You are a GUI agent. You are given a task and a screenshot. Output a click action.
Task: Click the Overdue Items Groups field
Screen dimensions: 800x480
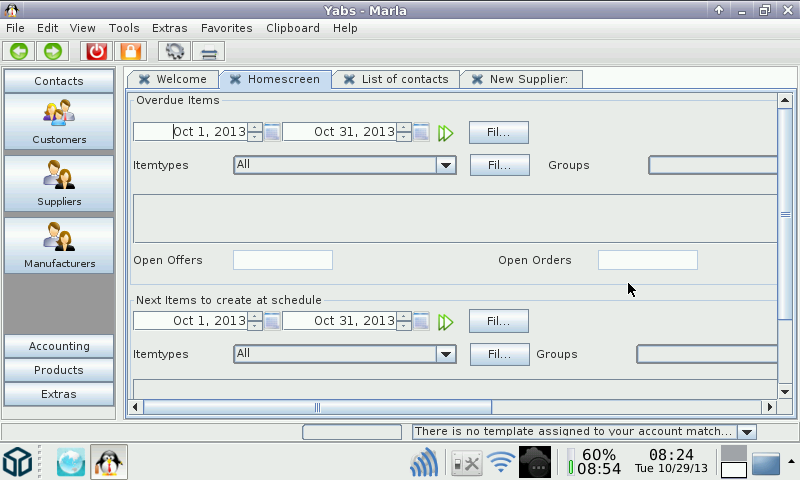[713, 165]
